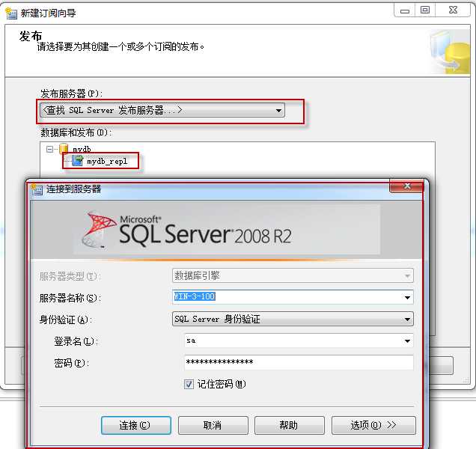Open the 发布服务器 publisher dropdown
The image size is (476, 449).
[x=162, y=110]
